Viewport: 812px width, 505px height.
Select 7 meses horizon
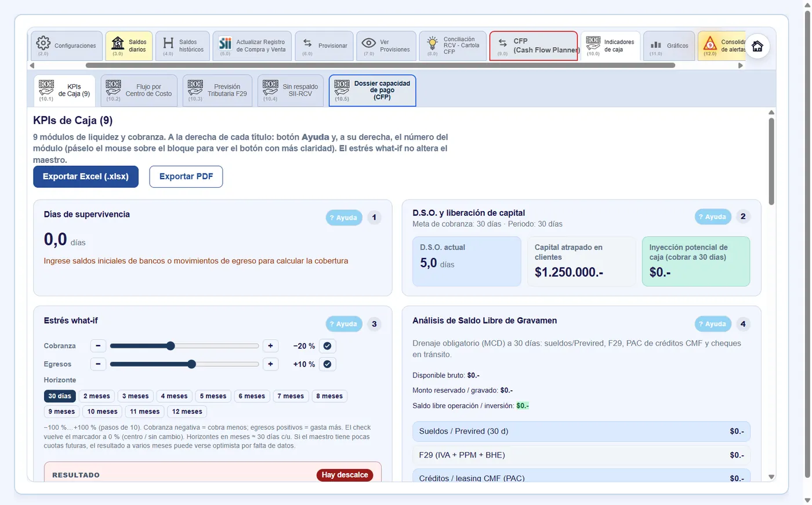(x=291, y=397)
